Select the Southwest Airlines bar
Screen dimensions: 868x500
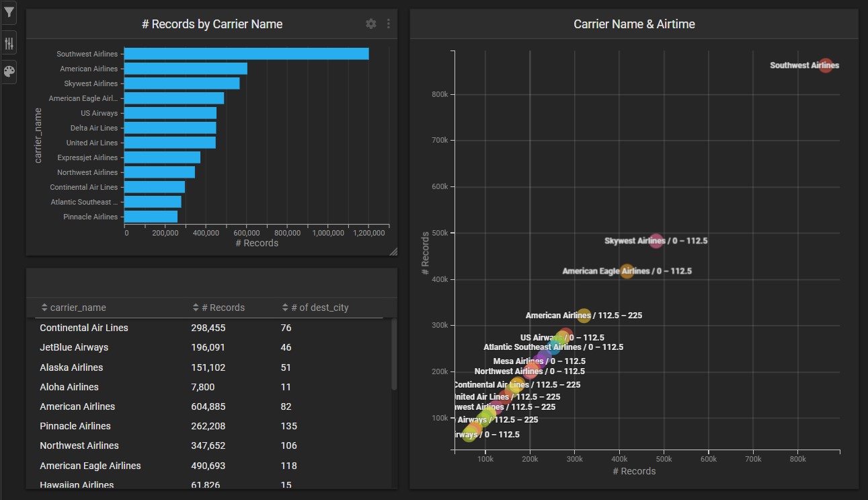point(246,54)
